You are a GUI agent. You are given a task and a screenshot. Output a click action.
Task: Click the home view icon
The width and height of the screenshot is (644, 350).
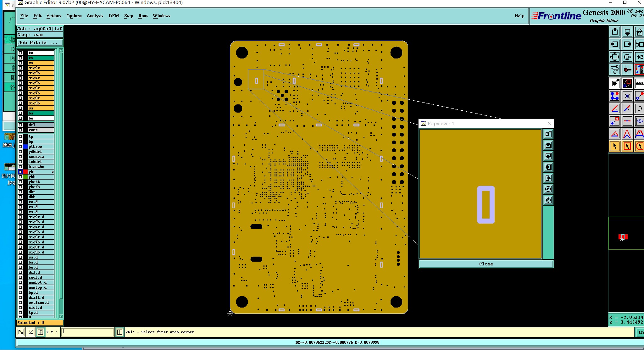click(x=639, y=32)
